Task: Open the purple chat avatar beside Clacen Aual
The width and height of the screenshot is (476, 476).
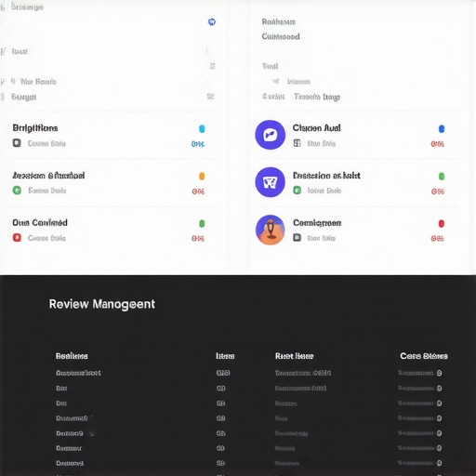Action: pos(271,135)
